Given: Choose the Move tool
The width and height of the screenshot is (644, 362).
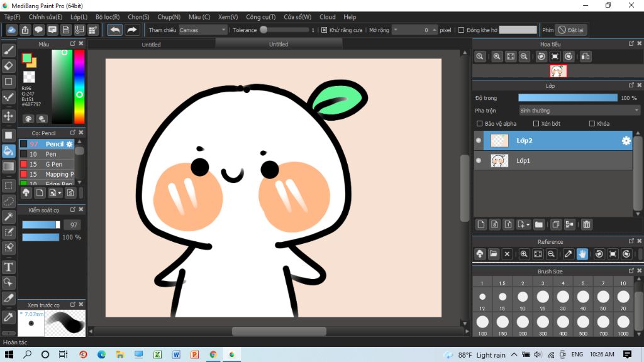Looking at the screenshot, I should click(x=9, y=116).
